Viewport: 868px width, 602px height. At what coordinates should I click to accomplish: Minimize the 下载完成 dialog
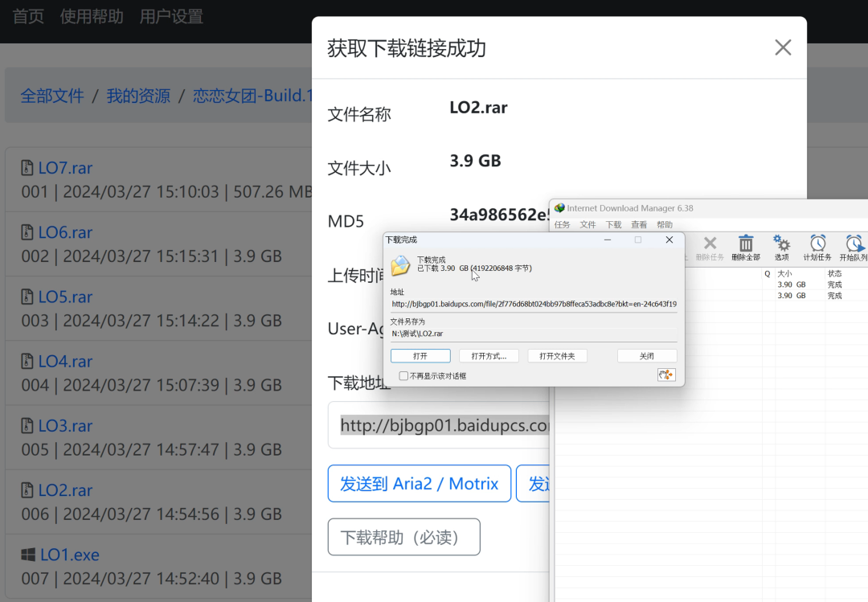608,240
